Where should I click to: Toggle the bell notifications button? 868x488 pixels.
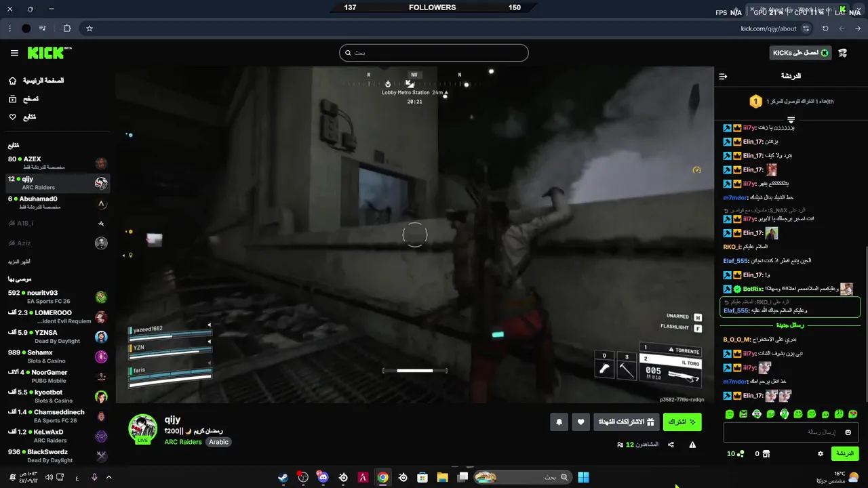(559, 422)
